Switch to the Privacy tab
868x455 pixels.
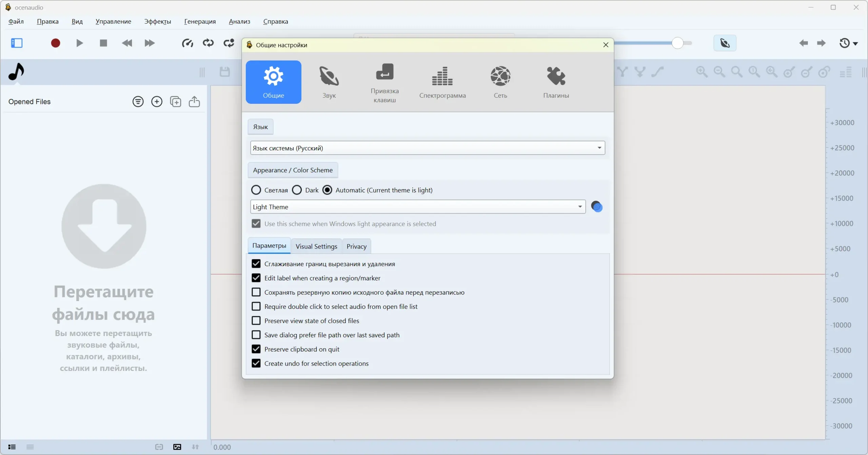tap(356, 246)
